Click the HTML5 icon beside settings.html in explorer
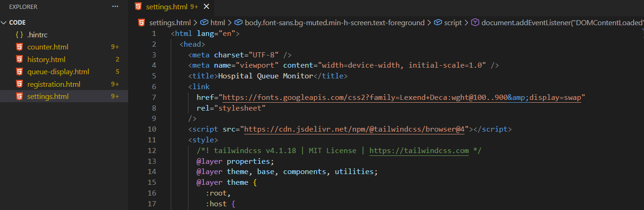644x210 pixels. tap(19, 97)
